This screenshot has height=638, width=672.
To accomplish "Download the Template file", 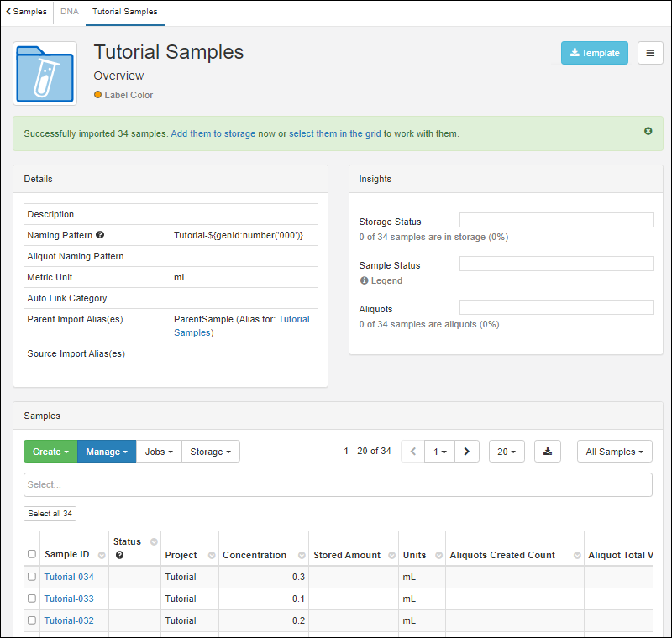I will pos(594,53).
